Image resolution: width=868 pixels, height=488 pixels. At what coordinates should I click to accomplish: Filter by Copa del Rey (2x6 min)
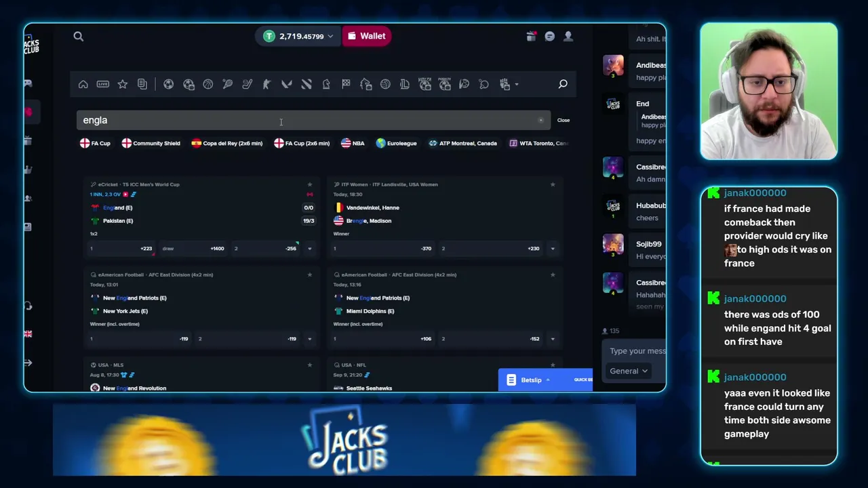point(226,143)
